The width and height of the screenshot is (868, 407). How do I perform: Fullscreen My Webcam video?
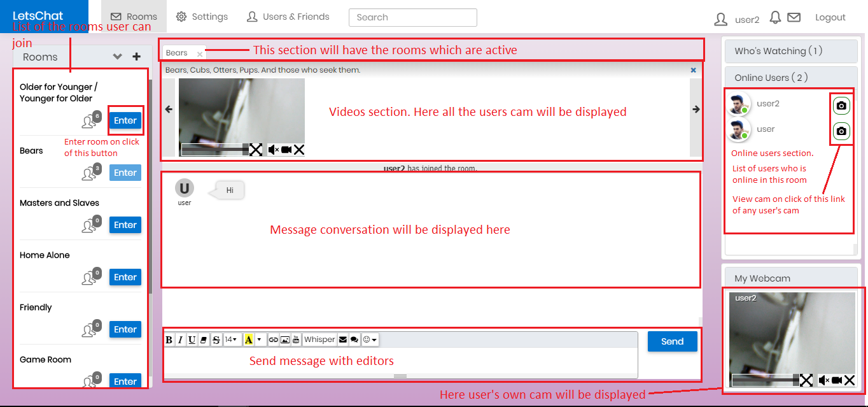pyautogui.click(x=806, y=380)
